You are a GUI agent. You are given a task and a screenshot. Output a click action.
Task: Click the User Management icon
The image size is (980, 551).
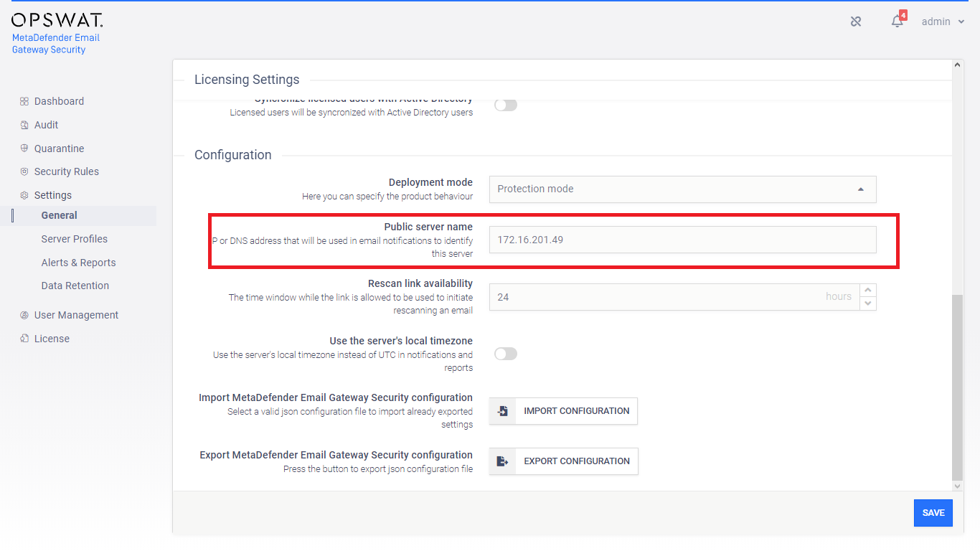pyautogui.click(x=24, y=315)
